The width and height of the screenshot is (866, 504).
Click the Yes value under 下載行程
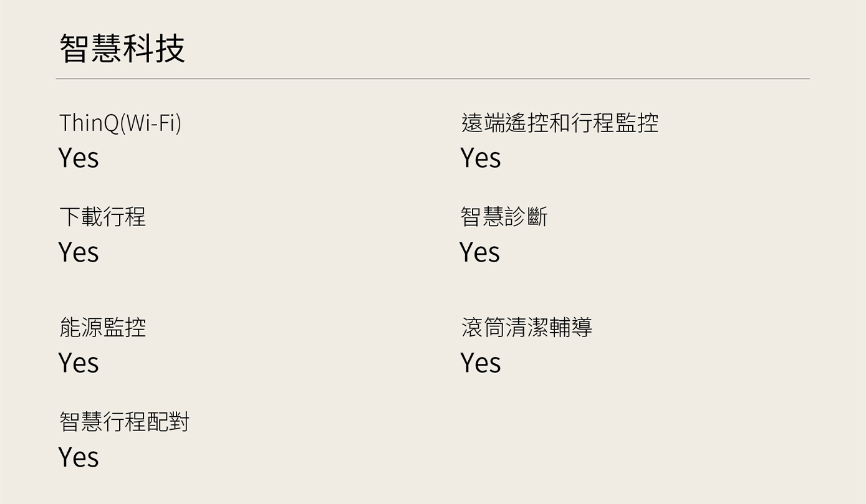click(79, 252)
